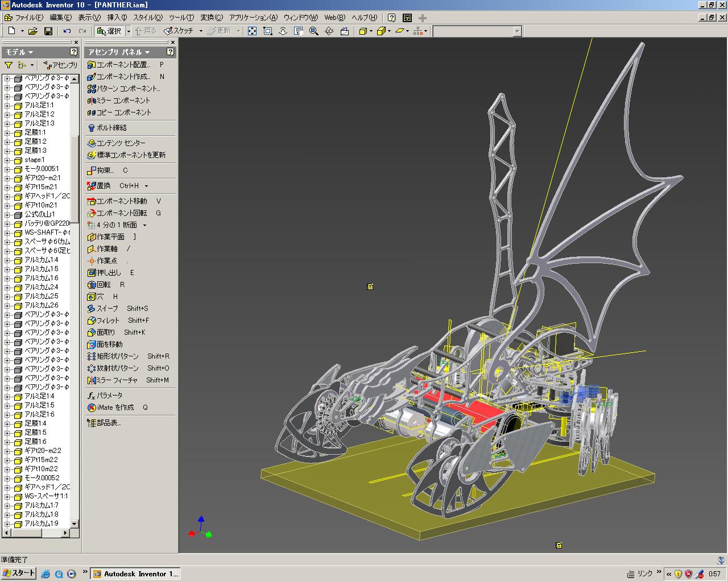Open the ツール menu
Image resolution: width=728 pixels, height=582 pixels.
(x=181, y=18)
